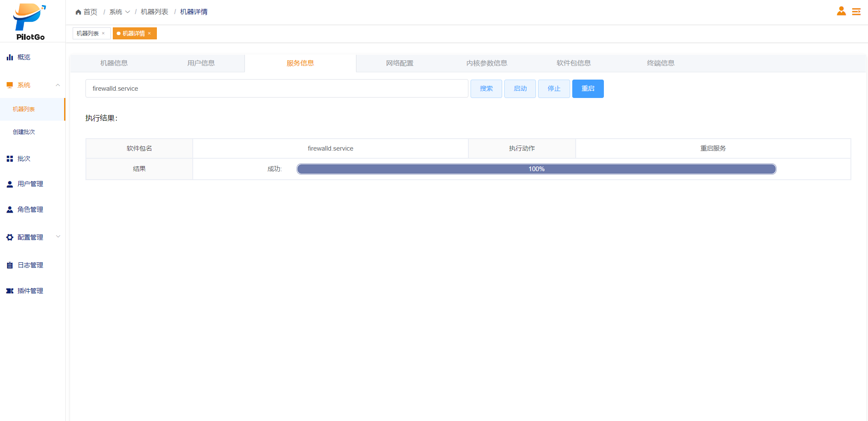Click the firewalld.service search input field
The width and height of the screenshot is (868, 421).
coord(277,89)
